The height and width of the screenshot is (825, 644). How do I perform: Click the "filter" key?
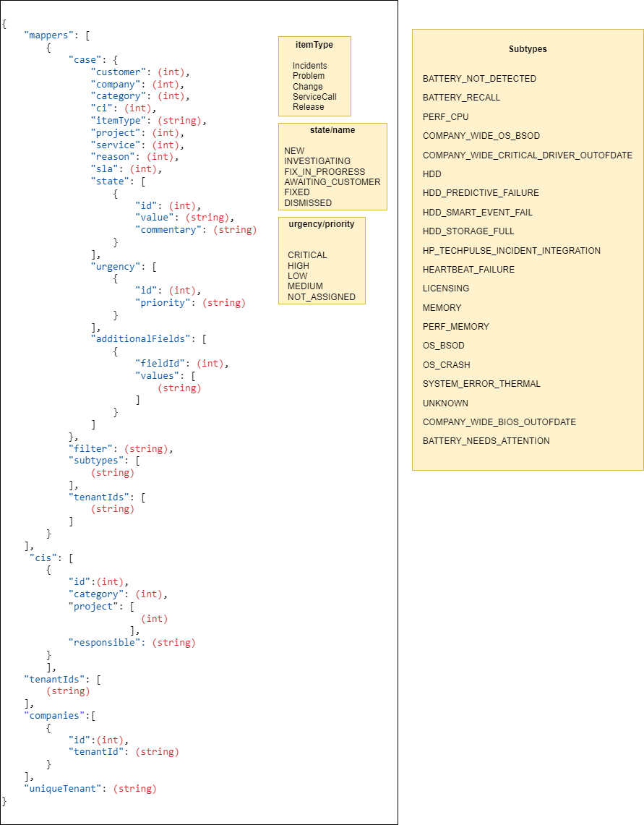tap(90, 449)
